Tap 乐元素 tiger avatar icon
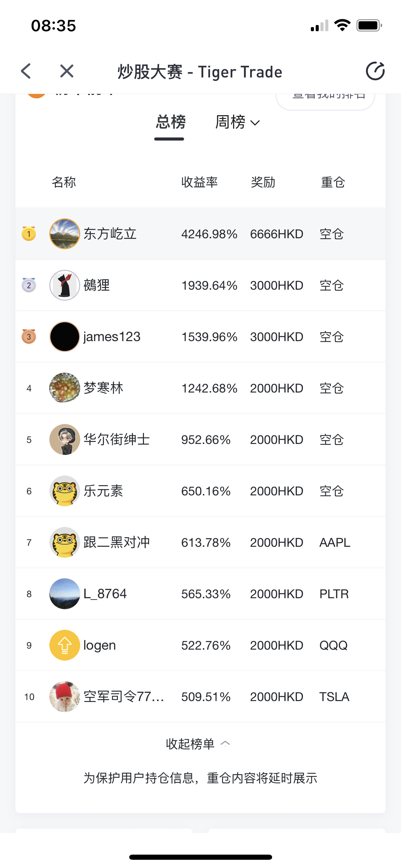The image size is (401, 868). [x=65, y=491]
